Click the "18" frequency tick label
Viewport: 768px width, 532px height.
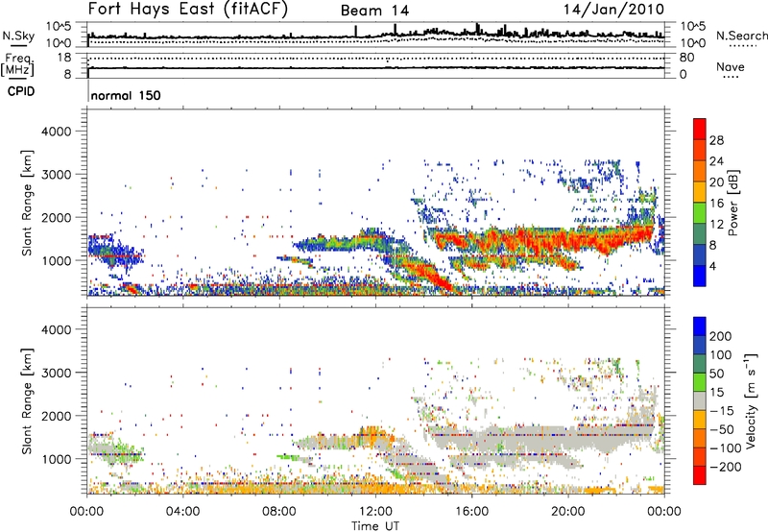click(64, 58)
